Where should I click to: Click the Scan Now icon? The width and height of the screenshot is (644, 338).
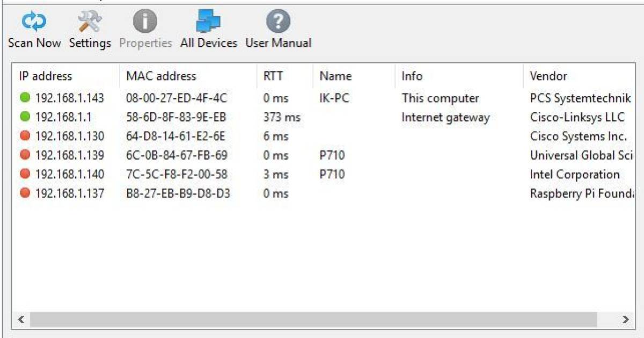coord(34,20)
